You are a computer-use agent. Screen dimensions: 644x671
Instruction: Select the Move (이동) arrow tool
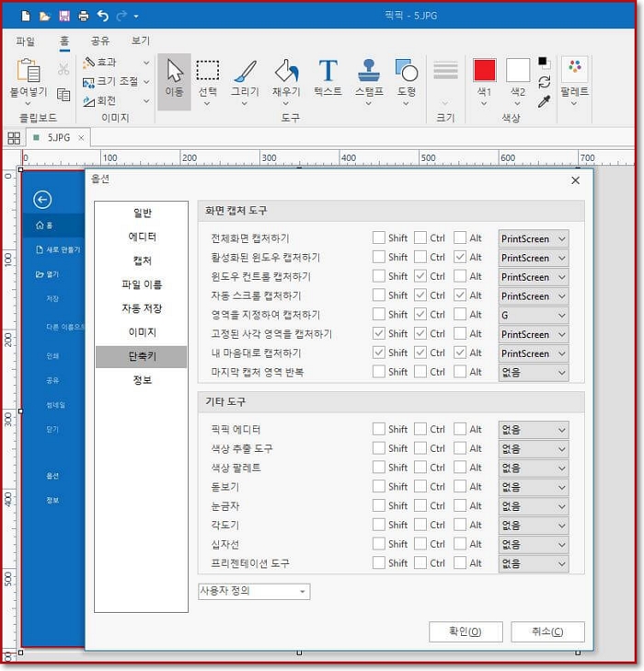click(175, 81)
